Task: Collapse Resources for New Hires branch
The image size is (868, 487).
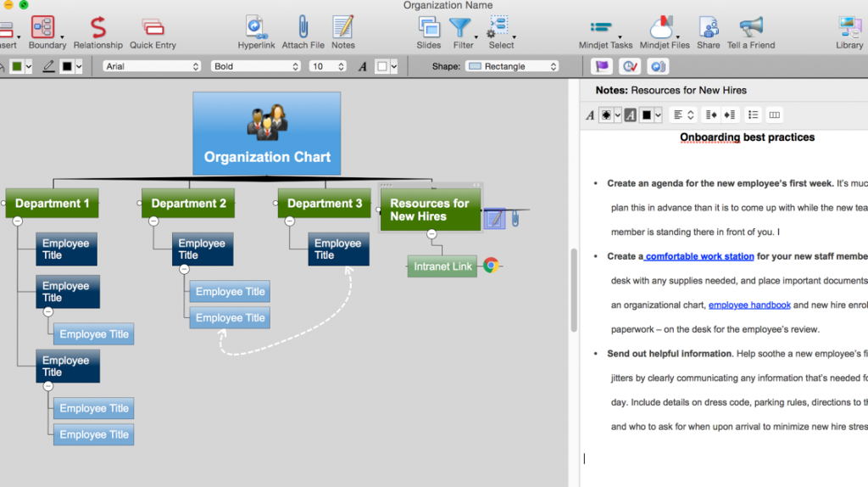Action: 431,234
